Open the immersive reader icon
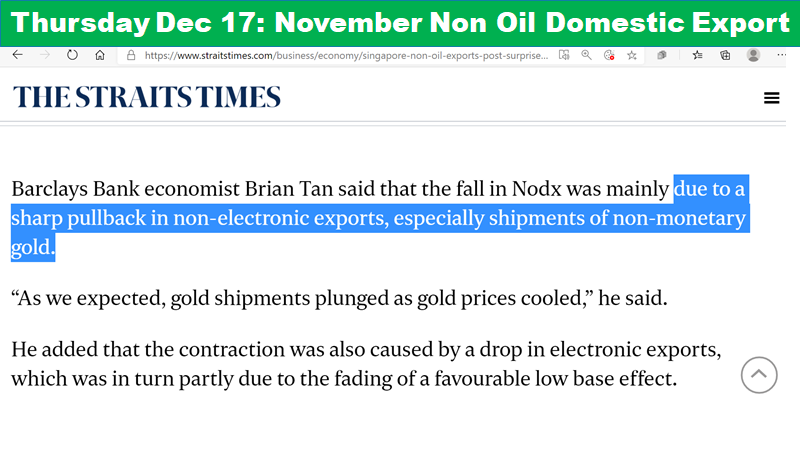Viewport: 800px width, 450px height. tap(564, 55)
